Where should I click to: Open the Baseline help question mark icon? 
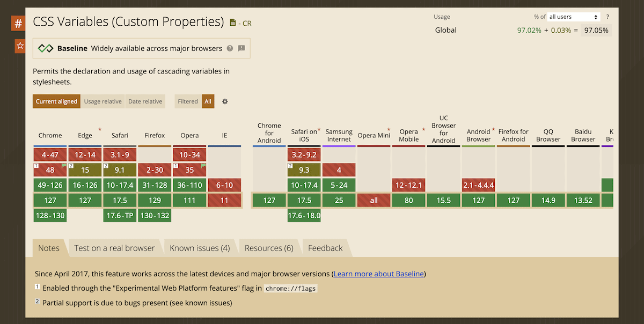(x=230, y=48)
